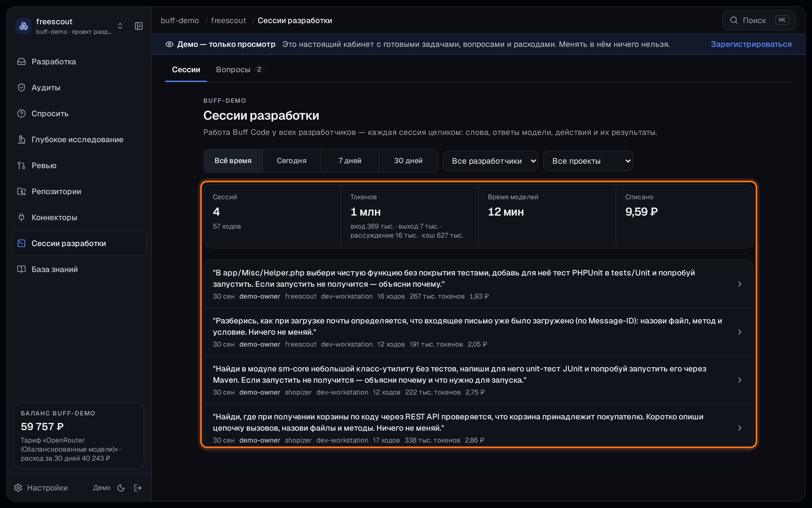Screen dimensions: 812x508
Task: Click the Баланс buff-demo card
Action: click(x=79, y=435)
